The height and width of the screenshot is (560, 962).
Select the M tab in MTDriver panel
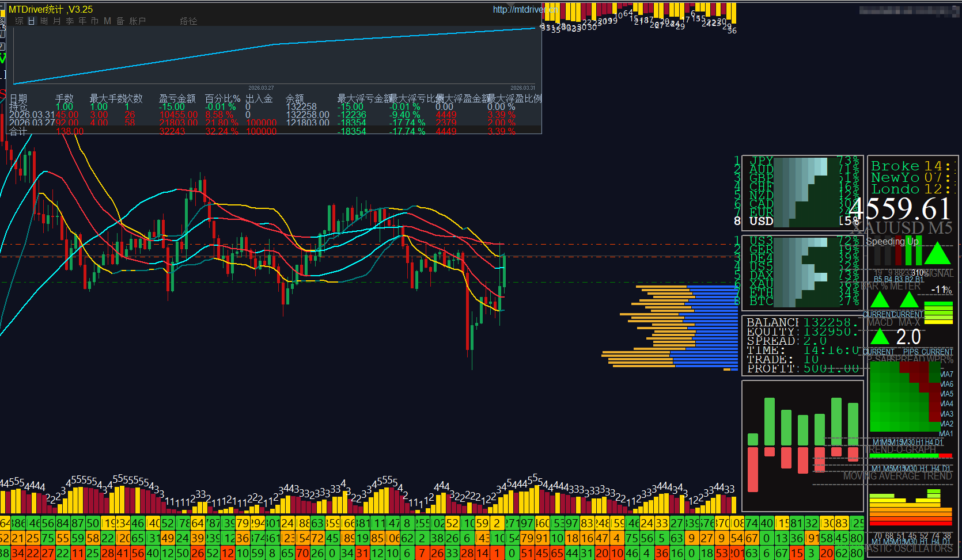107,21
